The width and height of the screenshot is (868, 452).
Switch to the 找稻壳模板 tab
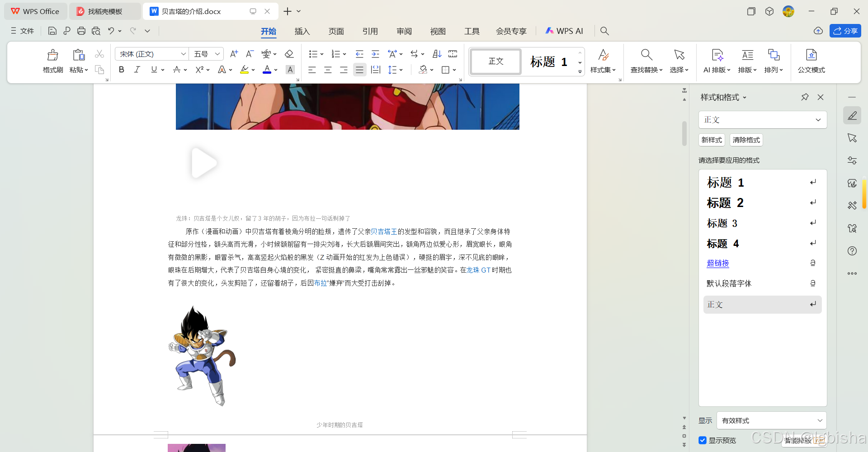(x=105, y=11)
